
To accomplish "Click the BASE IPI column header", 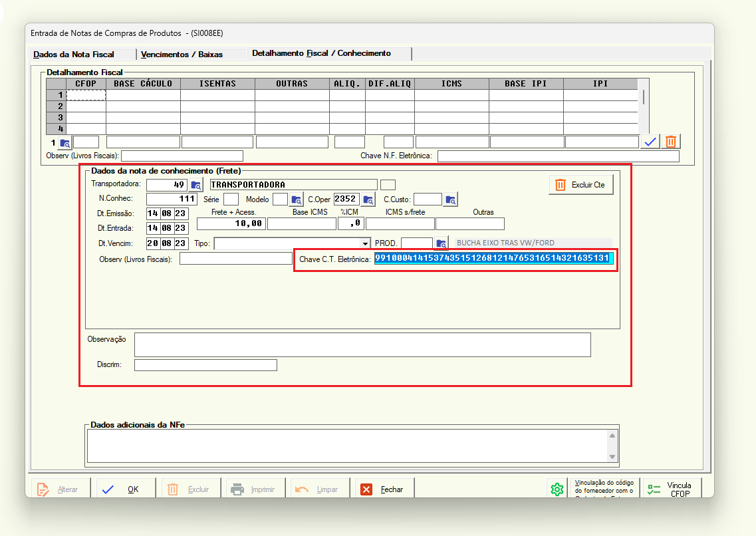I will [526, 84].
